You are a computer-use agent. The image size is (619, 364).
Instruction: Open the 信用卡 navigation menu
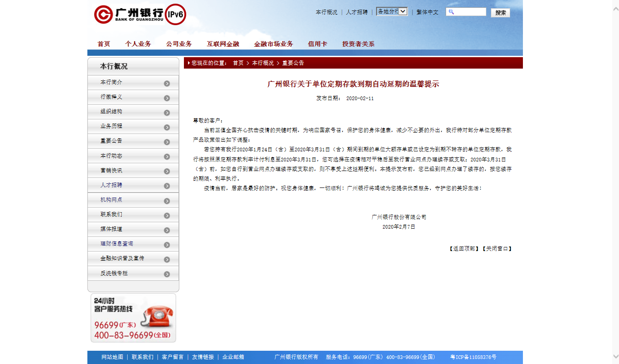[x=318, y=44]
